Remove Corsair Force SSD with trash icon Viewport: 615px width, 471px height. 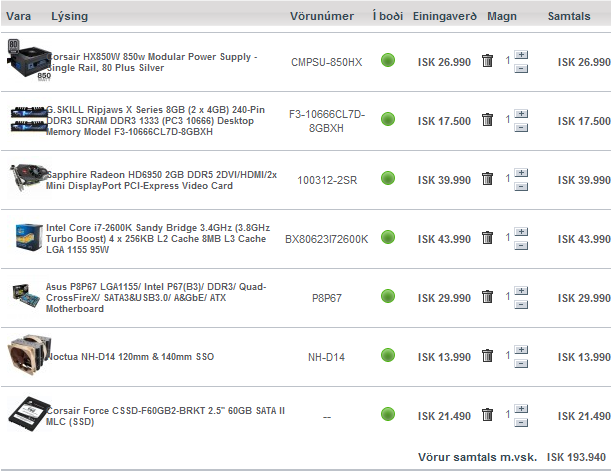[x=487, y=415]
